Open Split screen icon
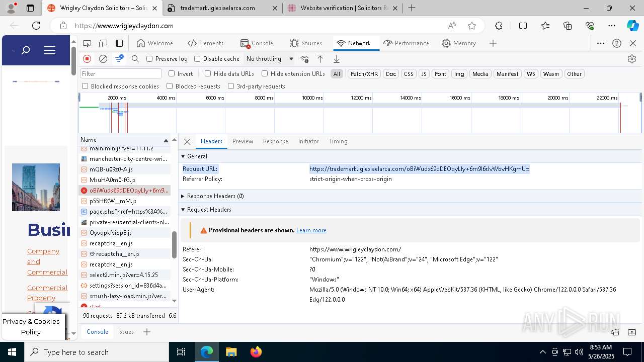The width and height of the screenshot is (644, 362). pos(523,26)
